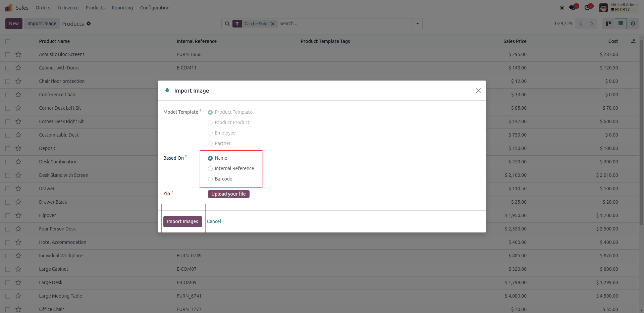Viewport: 644px width, 313px height.
Task: Click the Upload your file button
Action: (x=228, y=194)
